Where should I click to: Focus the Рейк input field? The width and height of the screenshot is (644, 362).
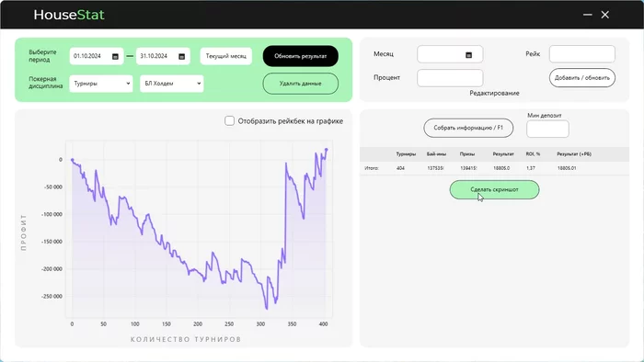coord(582,53)
